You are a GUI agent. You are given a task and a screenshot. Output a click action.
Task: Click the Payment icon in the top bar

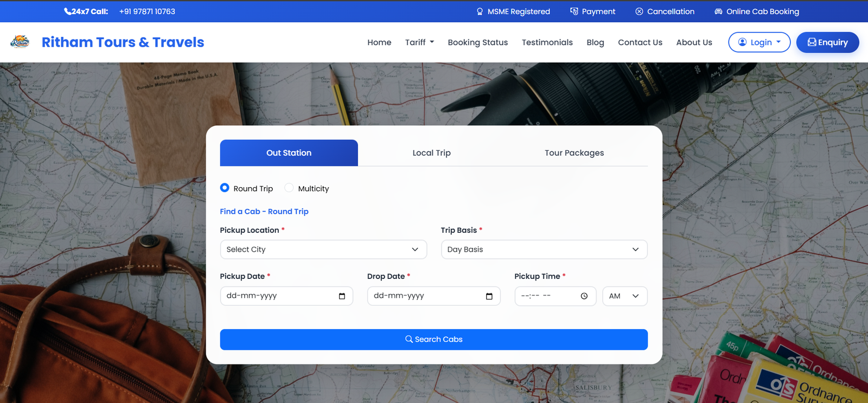pyautogui.click(x=574, y=11)
